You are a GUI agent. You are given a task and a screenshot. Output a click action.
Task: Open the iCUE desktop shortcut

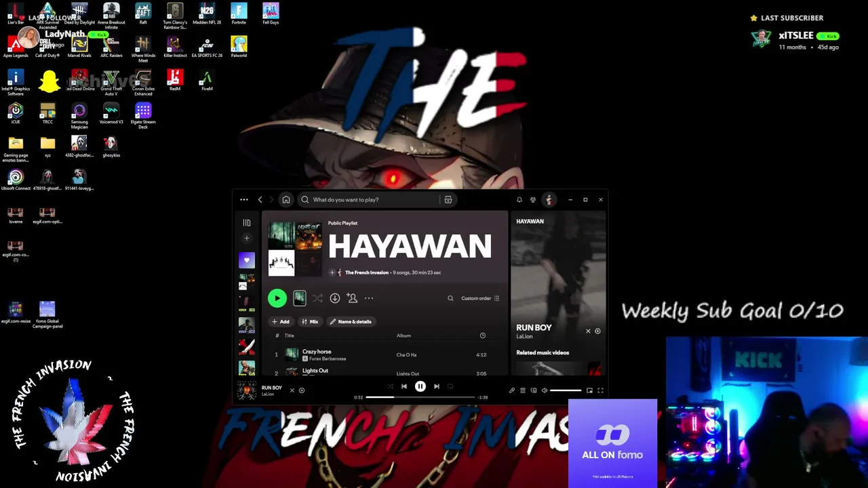(16, 113)
